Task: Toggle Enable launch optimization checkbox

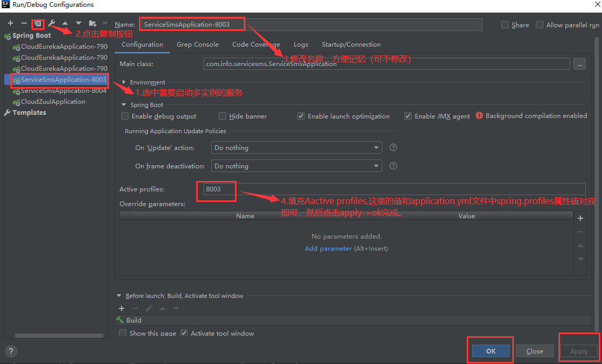Action: click(x=301, y=116)
